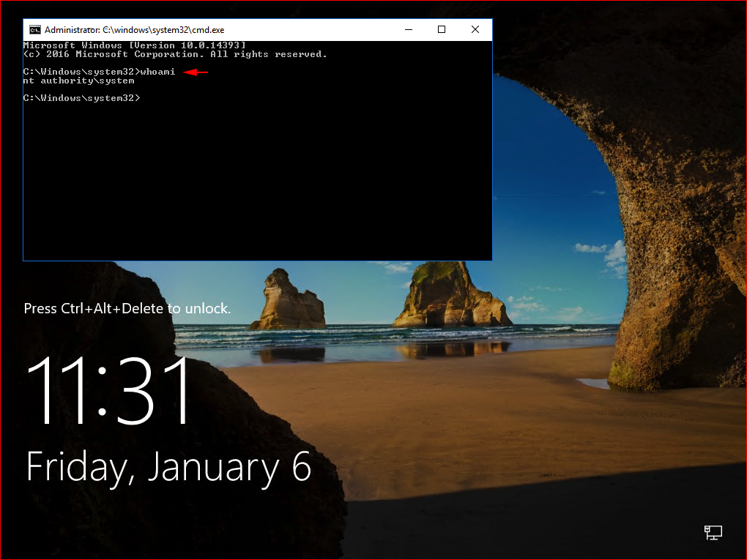Click the 'nt authority\system' output line
This screenshot has width=747, height=560.
coord(78,81)
